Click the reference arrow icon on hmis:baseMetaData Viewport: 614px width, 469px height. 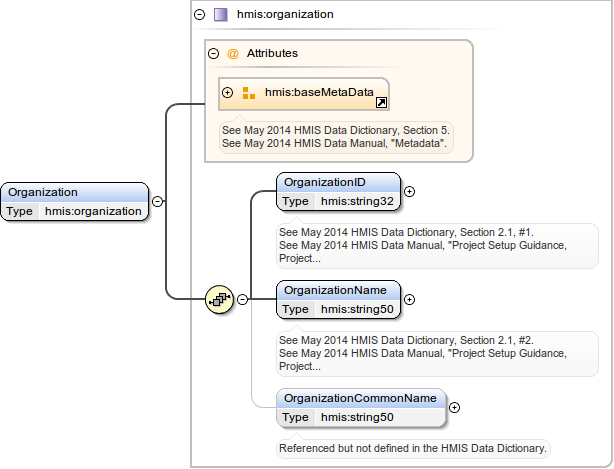pyautogui.click(x=381, y=102)
